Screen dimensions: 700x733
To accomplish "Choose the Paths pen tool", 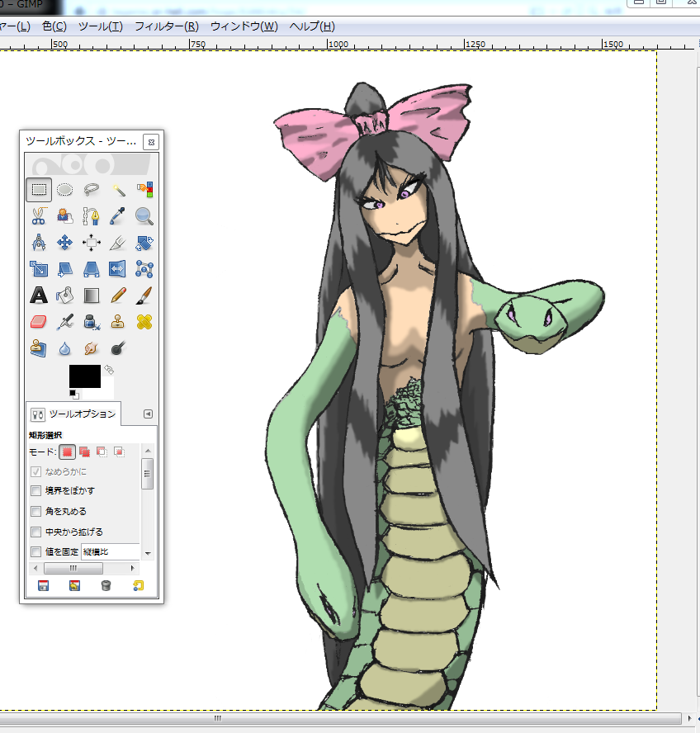I will point(92,216).
